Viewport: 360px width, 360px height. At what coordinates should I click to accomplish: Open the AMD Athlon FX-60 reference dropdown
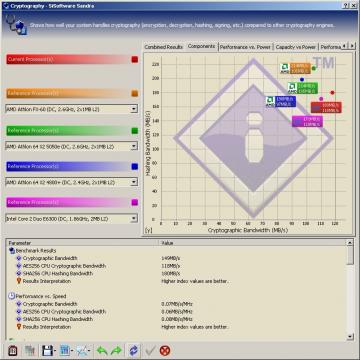[134, 109]
